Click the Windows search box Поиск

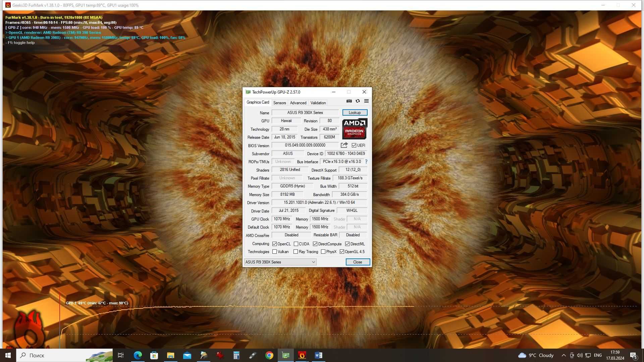pos(64,355)
